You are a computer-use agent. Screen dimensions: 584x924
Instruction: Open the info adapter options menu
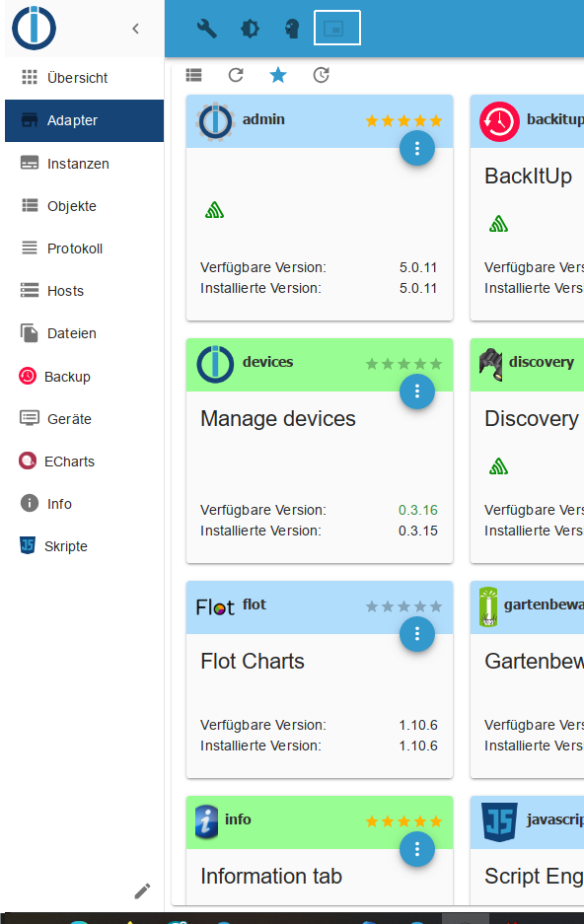417,849
